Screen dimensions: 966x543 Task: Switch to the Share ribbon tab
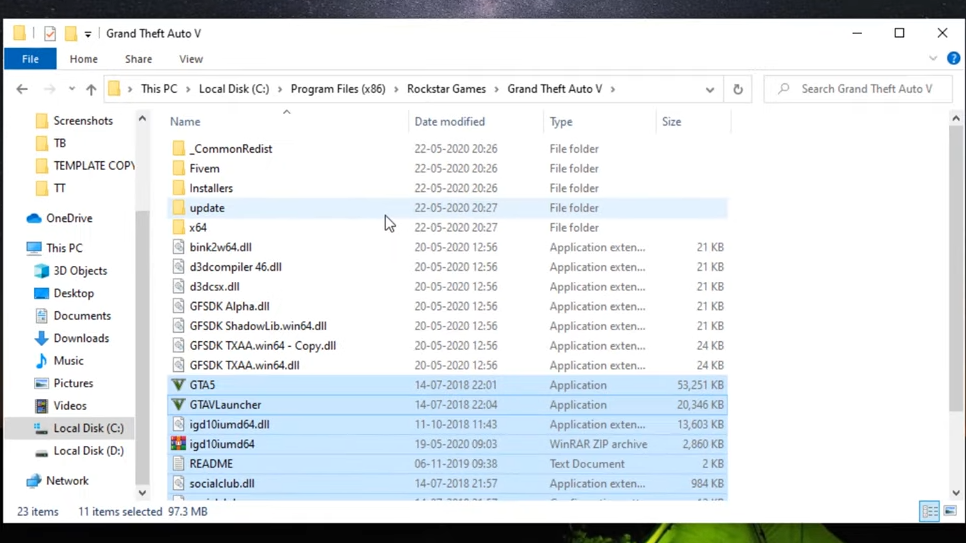[x=139, y=59]
